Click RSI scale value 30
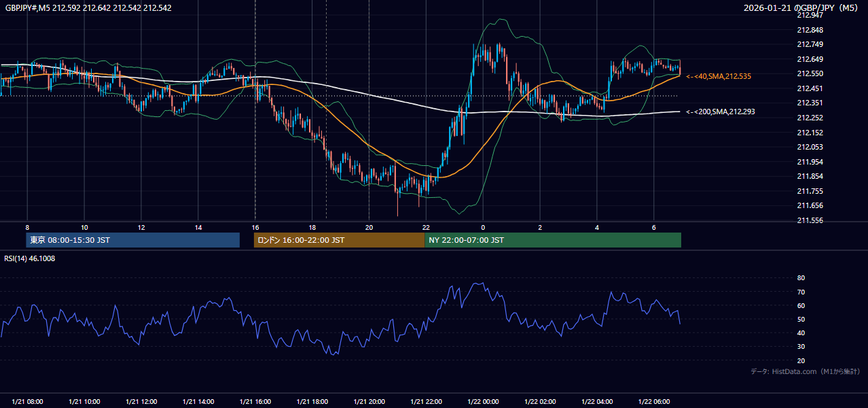Screen dimensions: 868x408 801,347
